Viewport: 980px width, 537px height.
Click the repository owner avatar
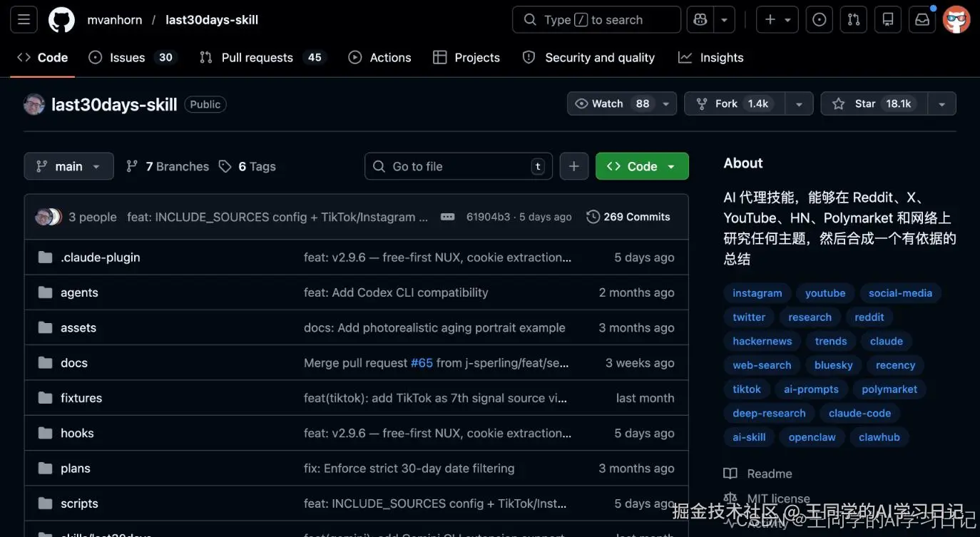click(34, 104)
